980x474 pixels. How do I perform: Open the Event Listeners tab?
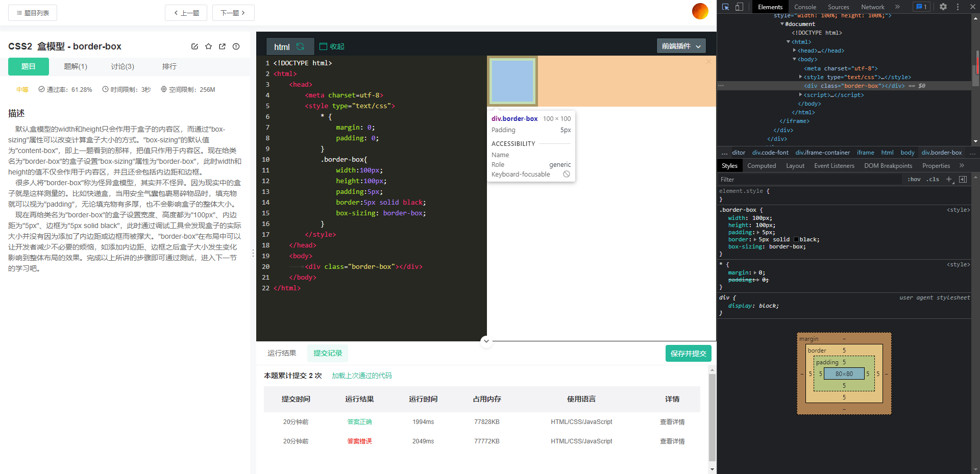point(834,166)
